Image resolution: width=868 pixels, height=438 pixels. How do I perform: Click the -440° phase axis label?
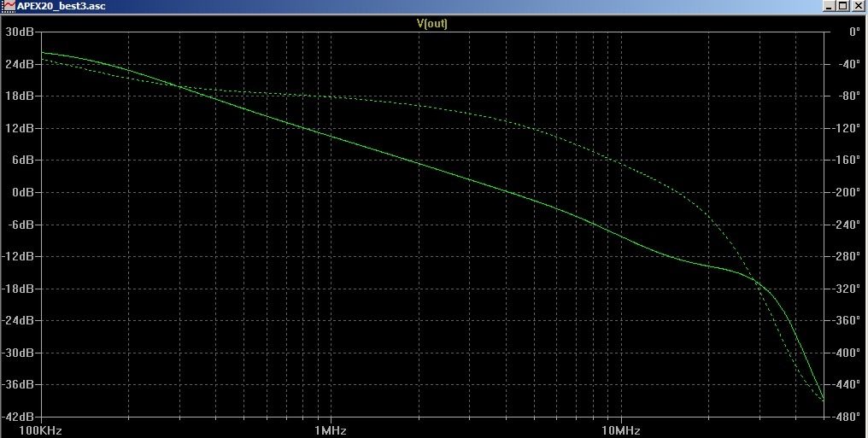[847, 385]
